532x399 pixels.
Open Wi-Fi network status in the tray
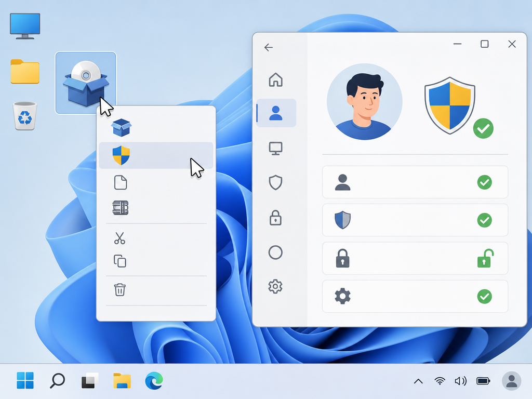(440, 381)
